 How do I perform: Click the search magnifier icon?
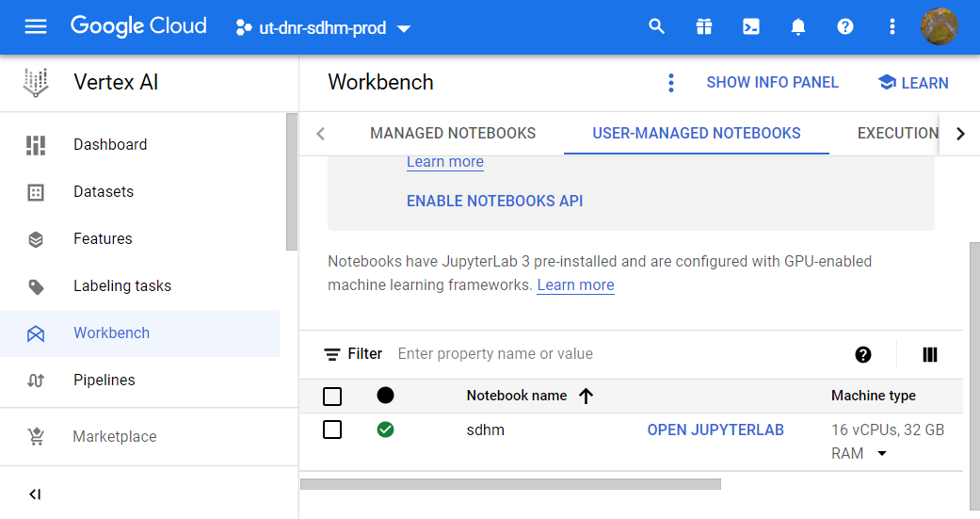tap(657, 27)
